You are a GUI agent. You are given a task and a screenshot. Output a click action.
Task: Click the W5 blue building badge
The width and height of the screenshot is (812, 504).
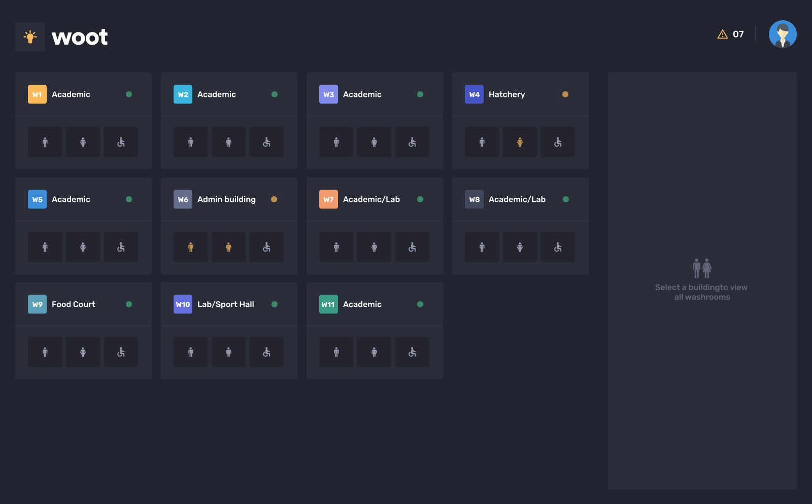click(x=37, y=199)
